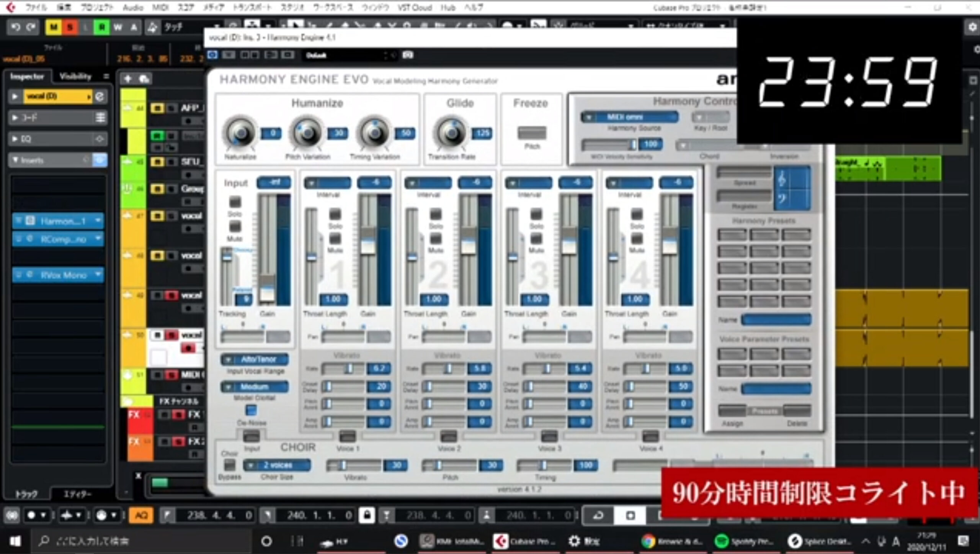
Task: Toggle the Choir Bypass button
Action: (229, 465)
